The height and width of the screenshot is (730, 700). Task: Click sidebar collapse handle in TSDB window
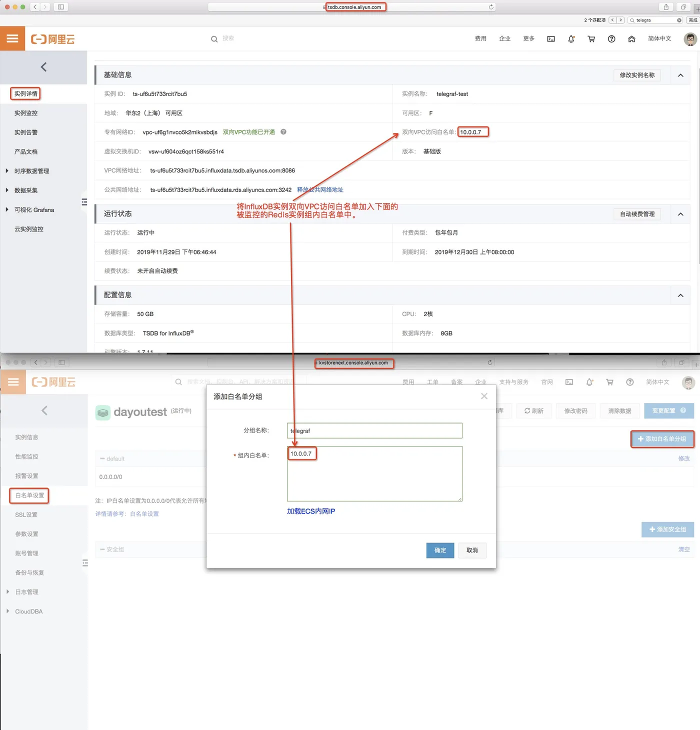84,202
